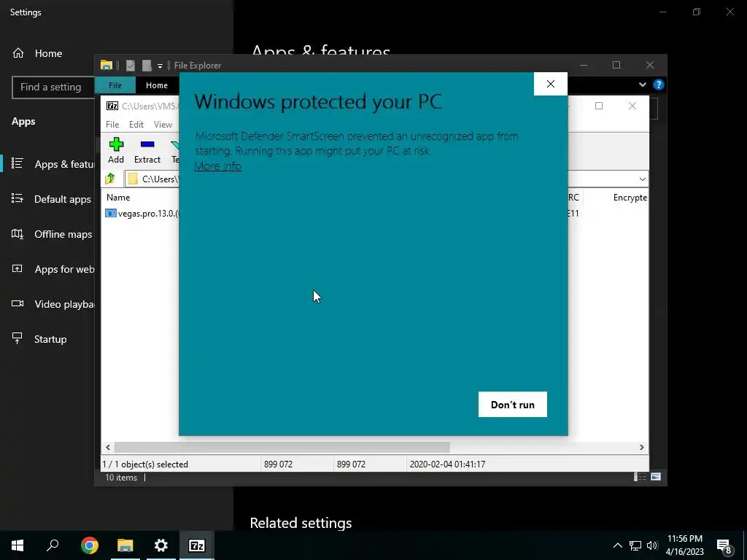Show hidden system tray icons
This screenshot has height=560, width=747.
coord(617,545)
